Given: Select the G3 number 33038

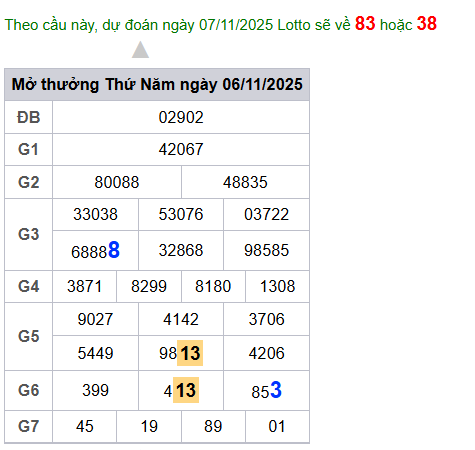Looking at the screenshot, I should coord(95,214).
